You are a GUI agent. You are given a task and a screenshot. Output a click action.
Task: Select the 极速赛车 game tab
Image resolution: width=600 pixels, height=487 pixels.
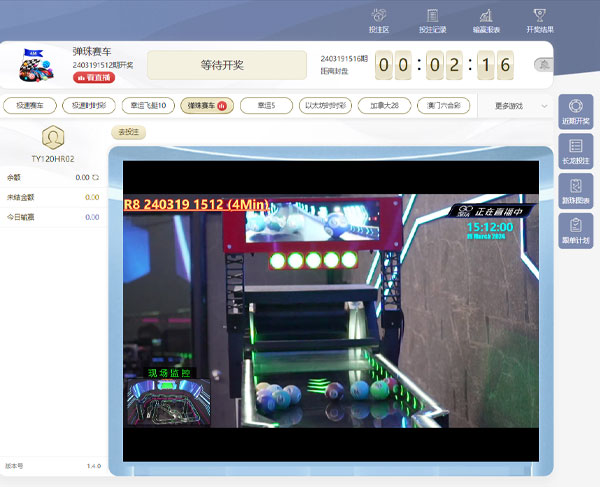pos(28,105)
